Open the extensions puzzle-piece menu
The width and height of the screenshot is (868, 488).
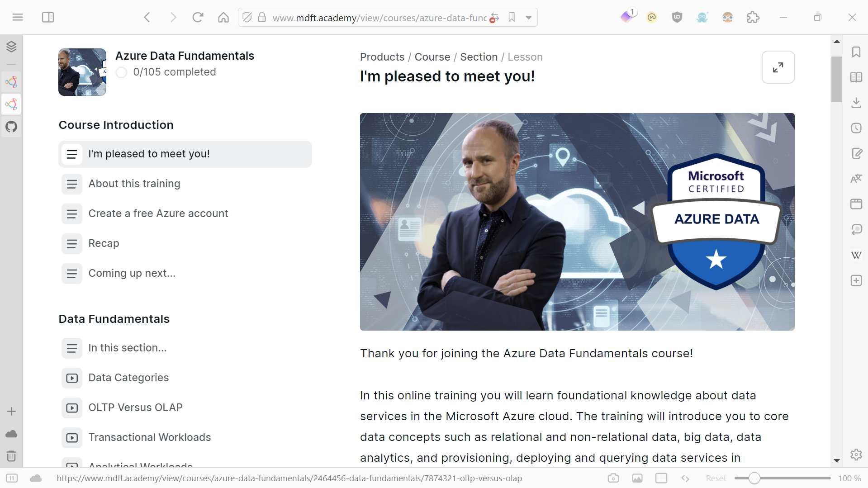pyautogui.click(x=754, y=17)
